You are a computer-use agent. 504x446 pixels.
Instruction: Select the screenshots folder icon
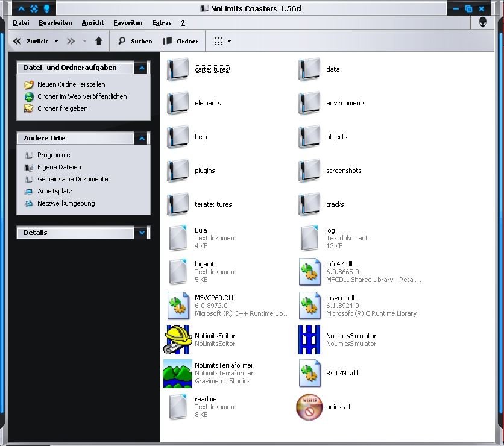(x=309, y=171)
